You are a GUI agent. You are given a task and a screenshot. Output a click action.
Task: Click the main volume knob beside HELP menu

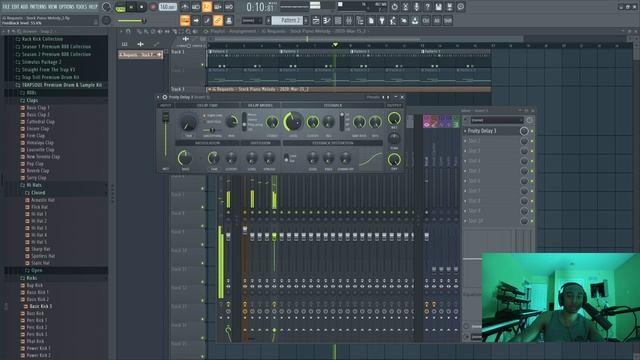pyautogui.click(x=107, y=7)
